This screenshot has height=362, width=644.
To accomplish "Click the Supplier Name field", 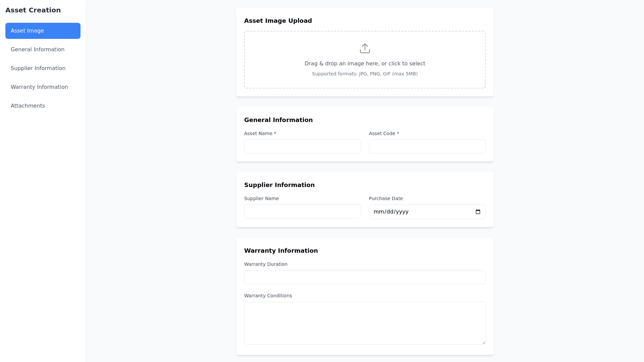I will click(x=302, y=212).
